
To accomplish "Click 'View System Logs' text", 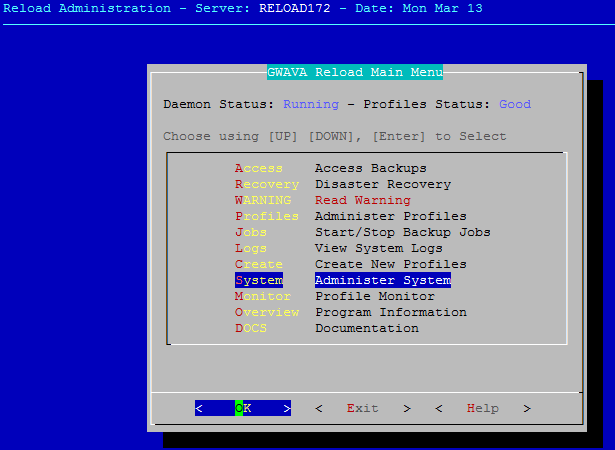I will pos(379,248).
